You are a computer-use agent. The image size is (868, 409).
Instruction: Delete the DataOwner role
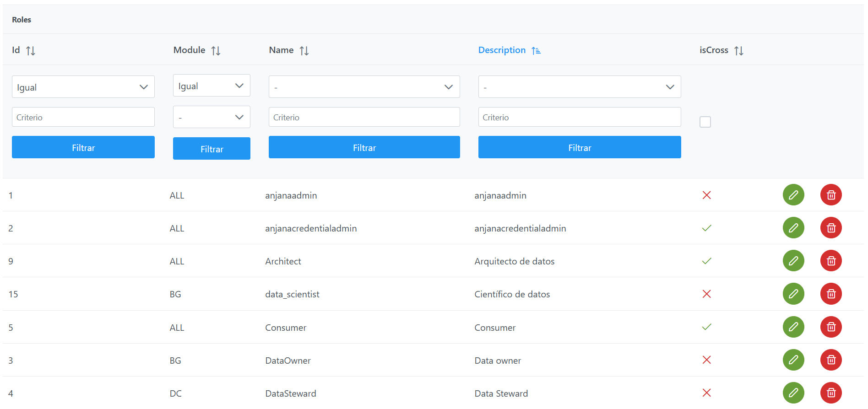tap(831, 360)
